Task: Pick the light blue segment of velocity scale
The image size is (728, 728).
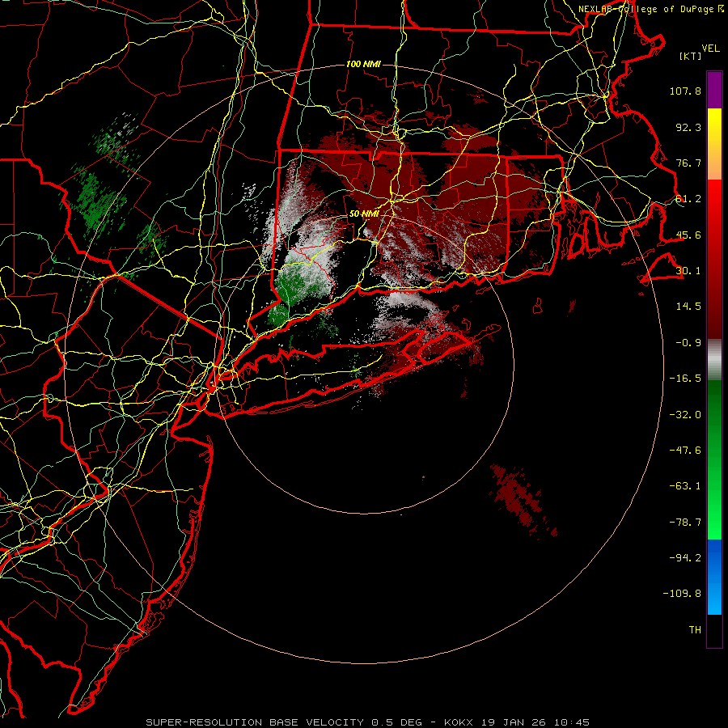Action: (x=714, y=595)
